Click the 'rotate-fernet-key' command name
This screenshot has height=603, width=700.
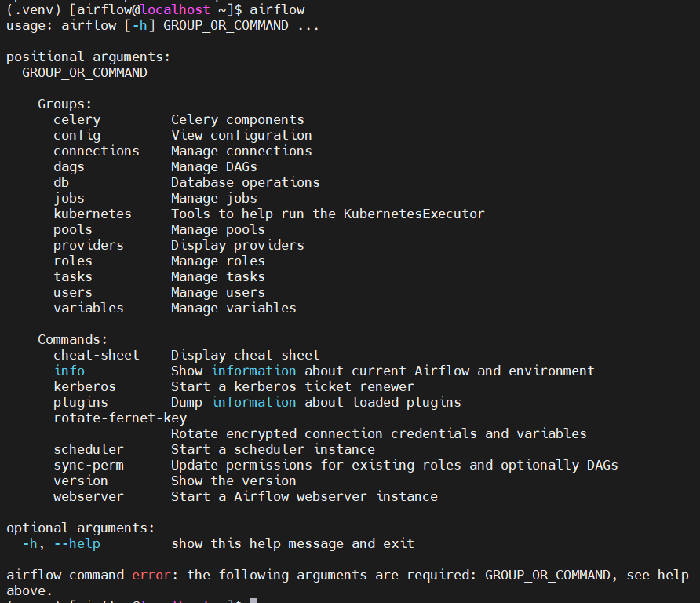120,418
